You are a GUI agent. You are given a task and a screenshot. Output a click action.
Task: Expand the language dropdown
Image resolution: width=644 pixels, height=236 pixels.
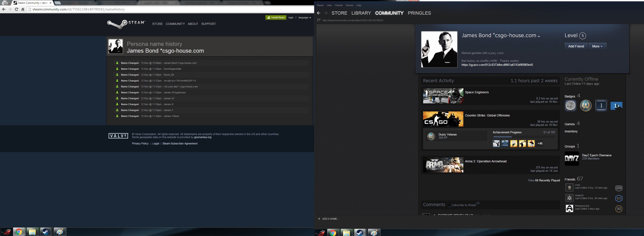(x=305, y=17)
